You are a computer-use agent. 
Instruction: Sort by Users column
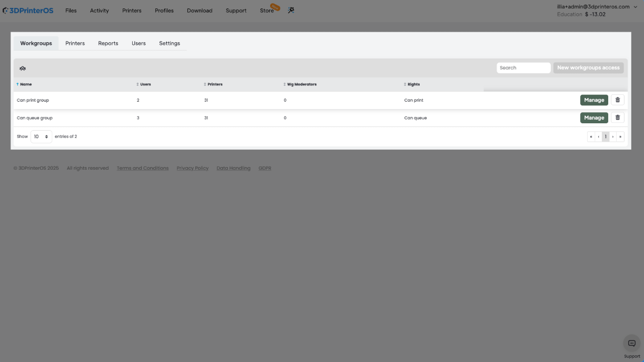[143, 84]
